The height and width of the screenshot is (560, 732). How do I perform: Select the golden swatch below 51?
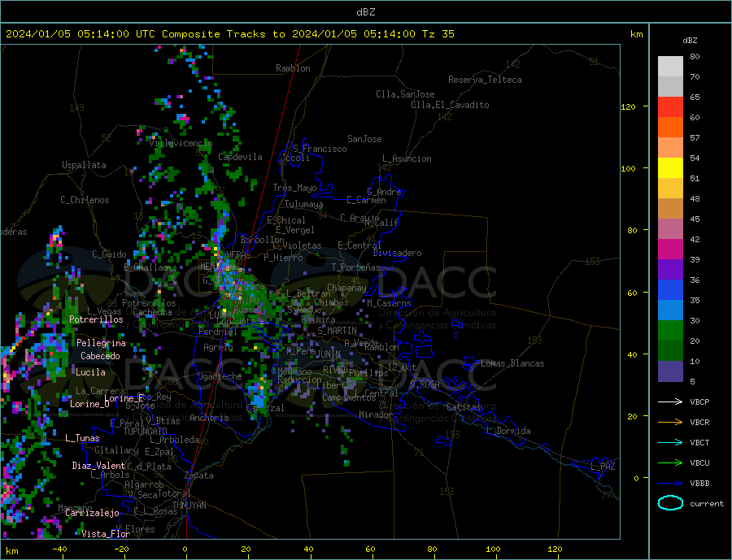[x=670, y=188]
